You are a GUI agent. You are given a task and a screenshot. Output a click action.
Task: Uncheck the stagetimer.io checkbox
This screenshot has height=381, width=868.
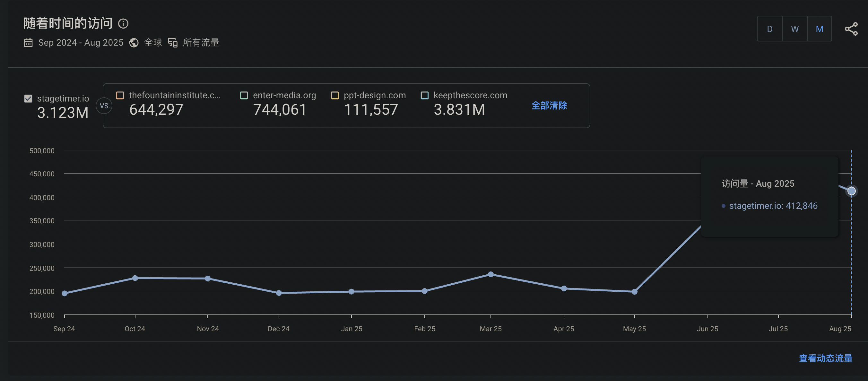pyautogui.click(x=28, y=98)
